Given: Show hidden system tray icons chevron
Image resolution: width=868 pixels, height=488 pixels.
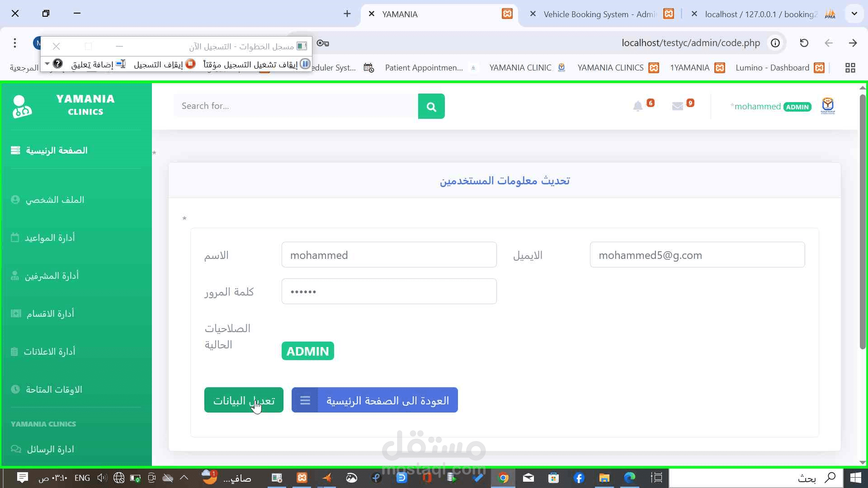Looking at the screenshot, I should (184, 478).
